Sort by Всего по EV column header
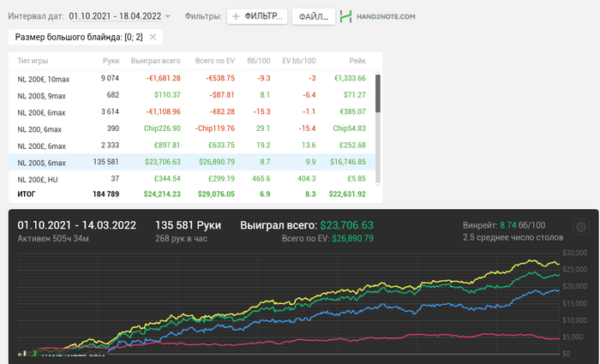The width and height of the screenshot is (600, 364). click(x=214, y=61)
